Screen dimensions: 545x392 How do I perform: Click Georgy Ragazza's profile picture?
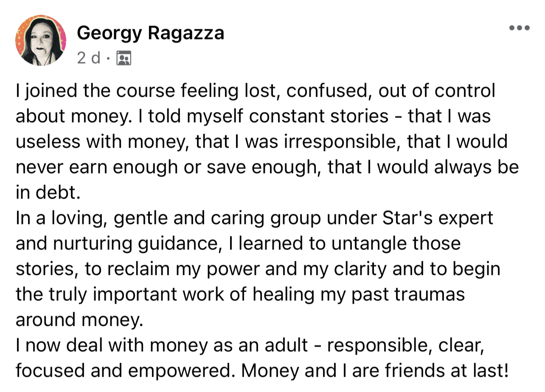[x=41, y=41]
